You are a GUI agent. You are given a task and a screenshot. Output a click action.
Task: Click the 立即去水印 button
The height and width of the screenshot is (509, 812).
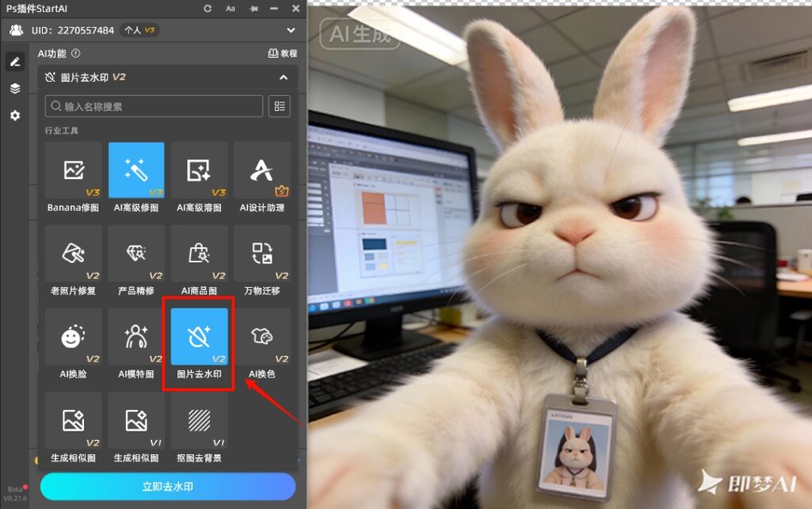coord(168,487)
